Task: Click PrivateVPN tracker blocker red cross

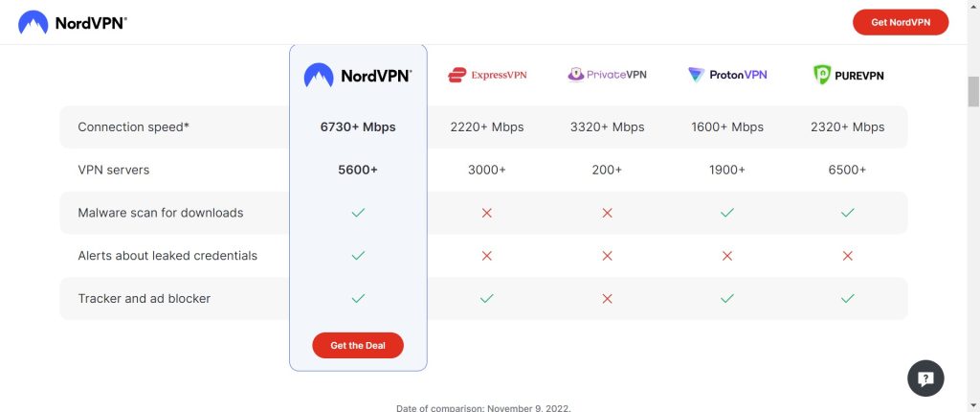Action: click(x=607, y=299)
